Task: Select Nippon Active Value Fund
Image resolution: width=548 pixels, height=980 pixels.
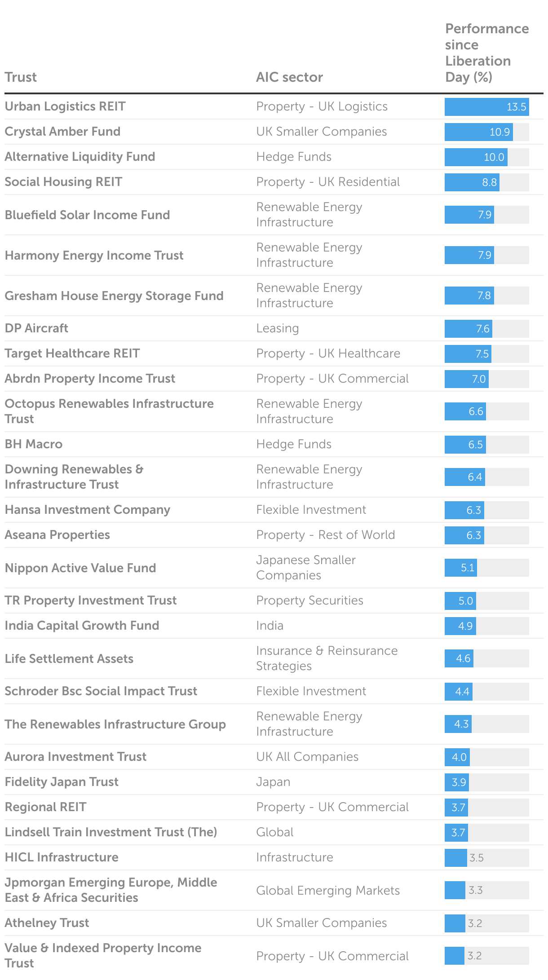Action: pyautogui.click(x=80, y=568)
